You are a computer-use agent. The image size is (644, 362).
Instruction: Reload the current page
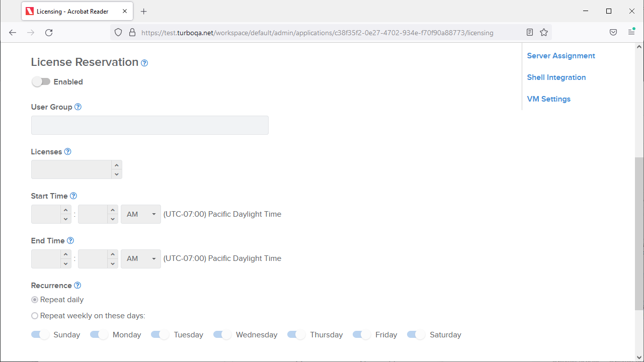point(49,33)
